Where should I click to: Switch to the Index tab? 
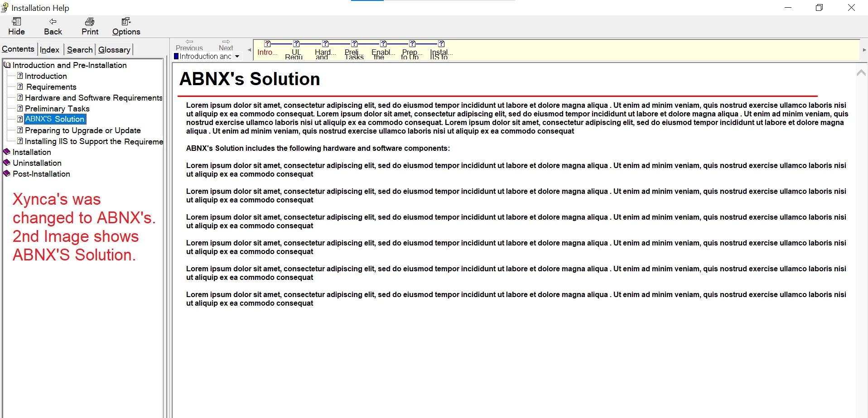pos(50,50)
